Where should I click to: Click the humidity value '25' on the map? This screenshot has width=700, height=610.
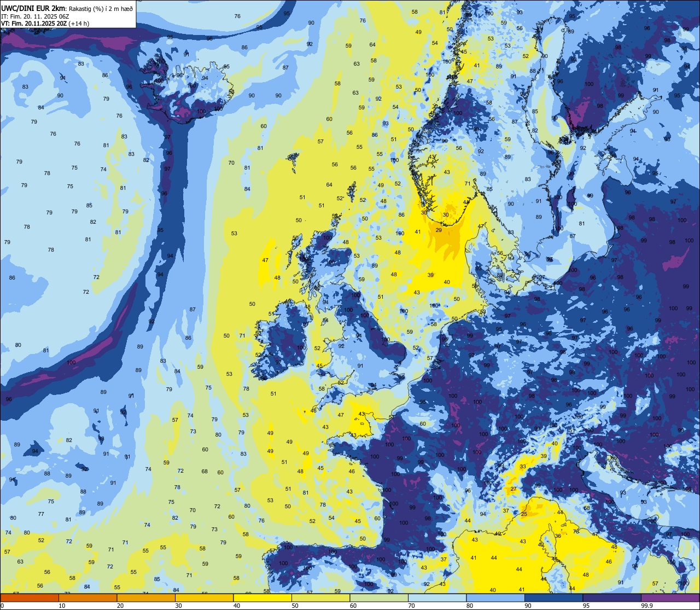point(524,514)
